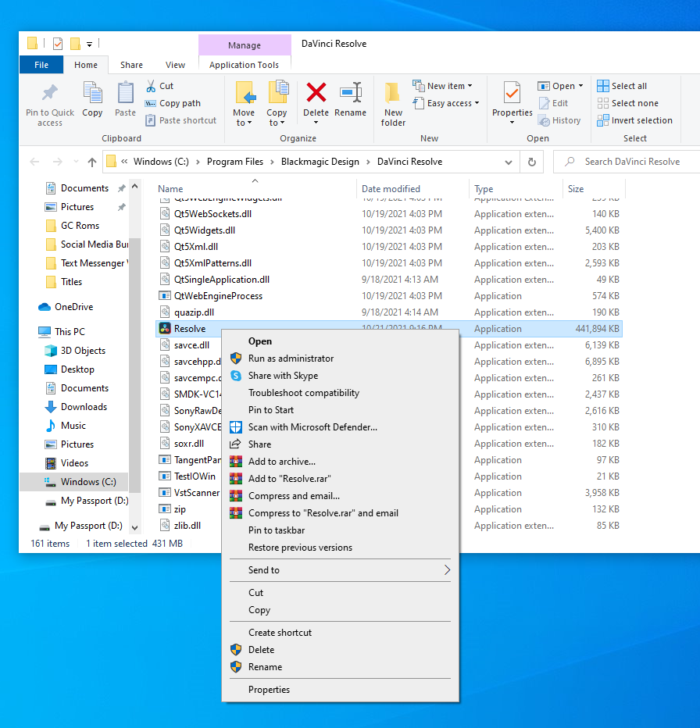Click Invert selection in the ribbon
Screen dimensions: 700x728
(x=634, y=120)
